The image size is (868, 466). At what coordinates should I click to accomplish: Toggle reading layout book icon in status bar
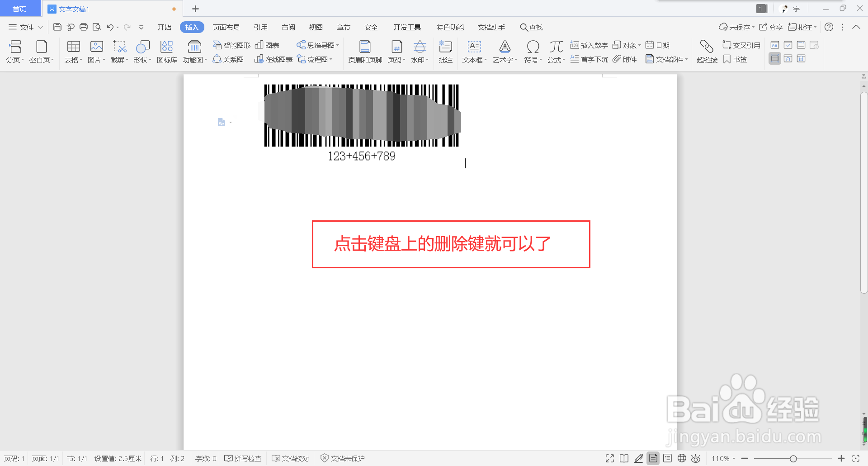pos(624,458)
